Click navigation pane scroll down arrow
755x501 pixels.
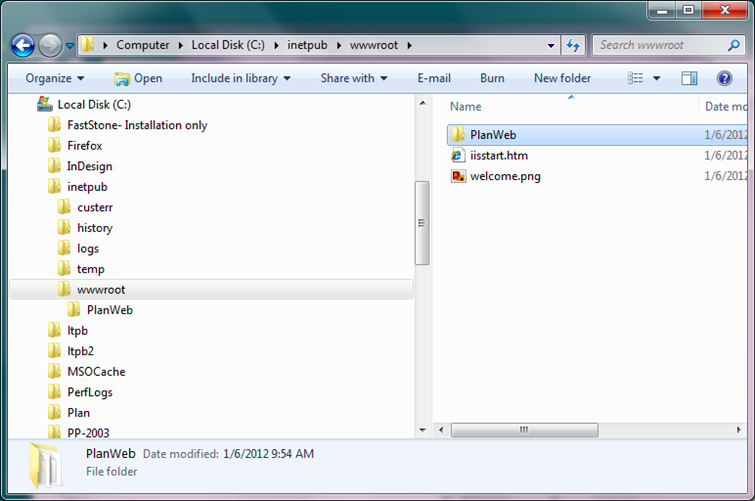pos(422,430)
